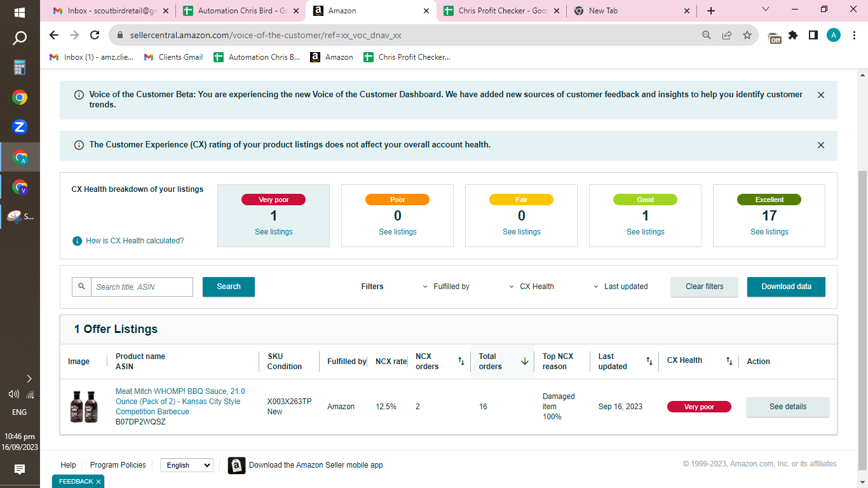See listings under Poor CX Health

tap(398, 232)
